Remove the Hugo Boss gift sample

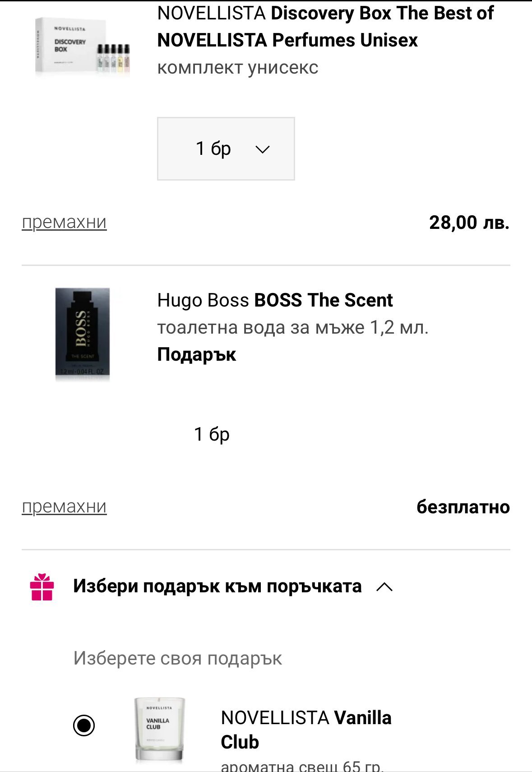(64, 507)
